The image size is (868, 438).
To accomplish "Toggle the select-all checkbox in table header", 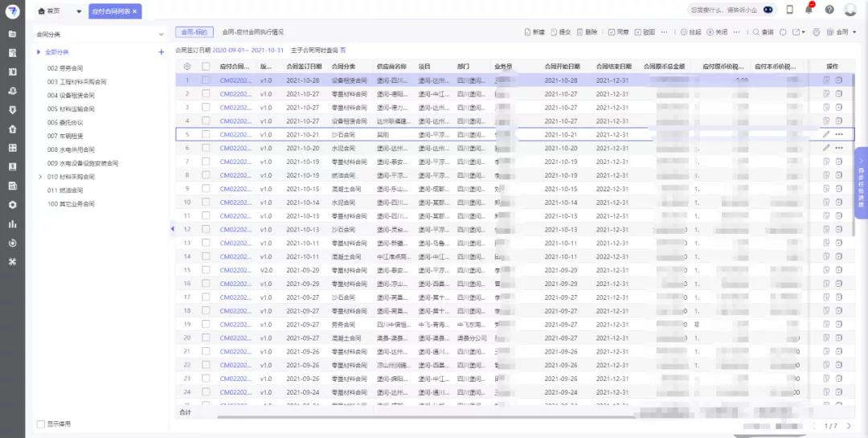I will [x=206, y=67].
